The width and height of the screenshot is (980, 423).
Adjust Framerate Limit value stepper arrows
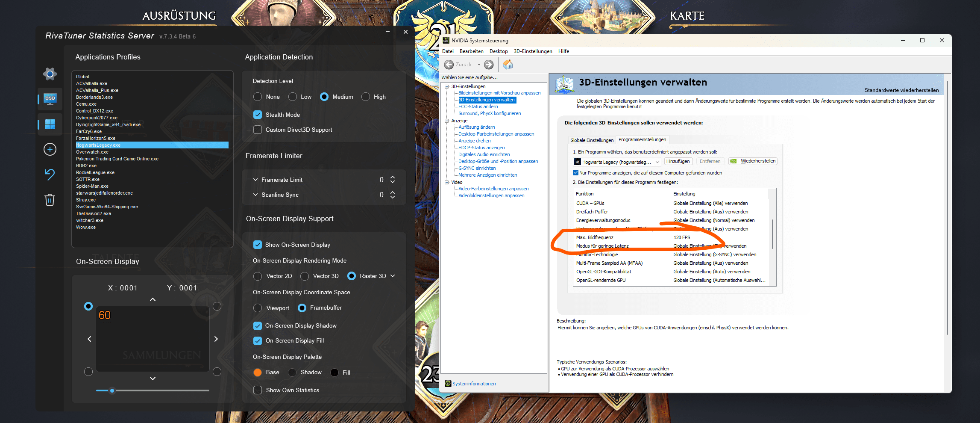[x=393, y=180]
